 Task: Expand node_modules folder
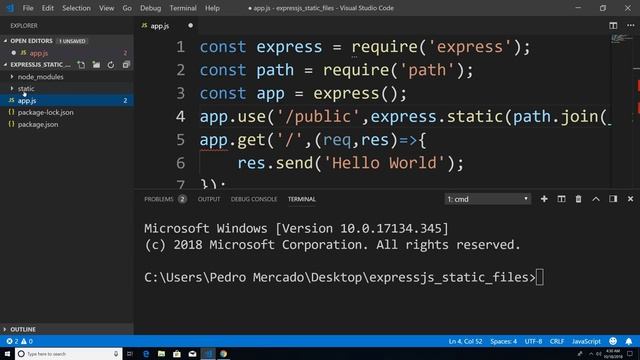pyautogui.click(x=40, y=77)
